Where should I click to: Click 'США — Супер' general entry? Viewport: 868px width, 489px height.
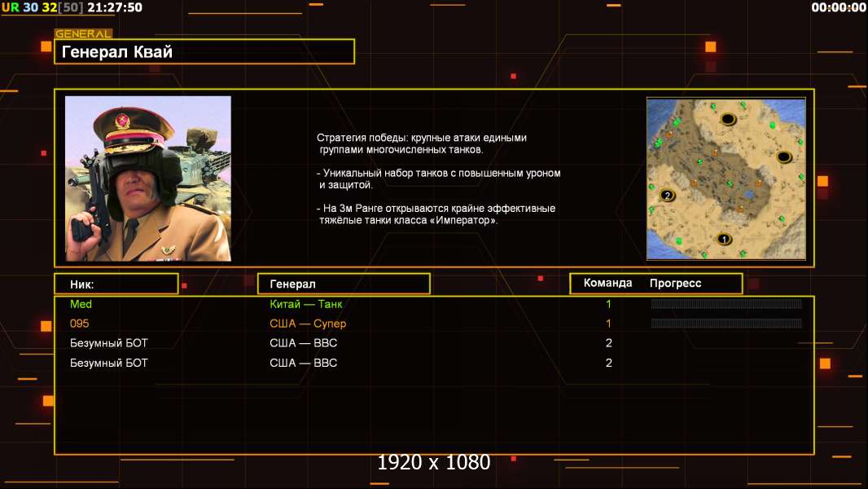pyautogui.click(x=308, y=324)
